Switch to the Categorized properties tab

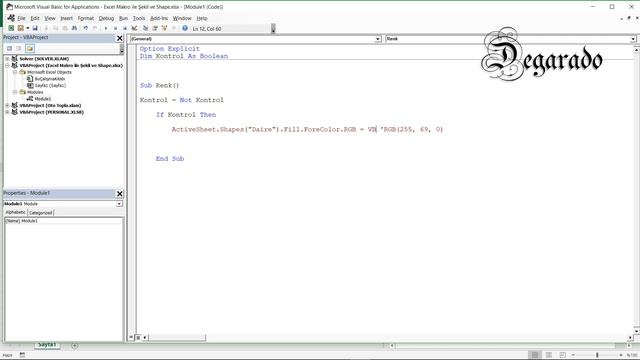click(41, 213)
